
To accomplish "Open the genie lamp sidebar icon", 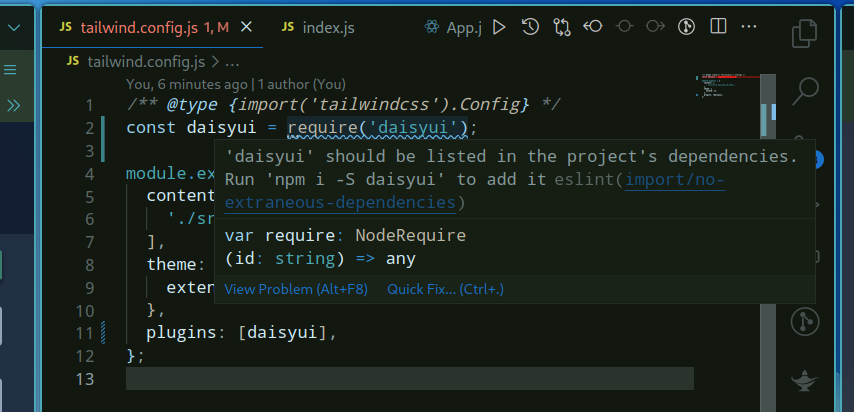I will [x=805, y=380].
